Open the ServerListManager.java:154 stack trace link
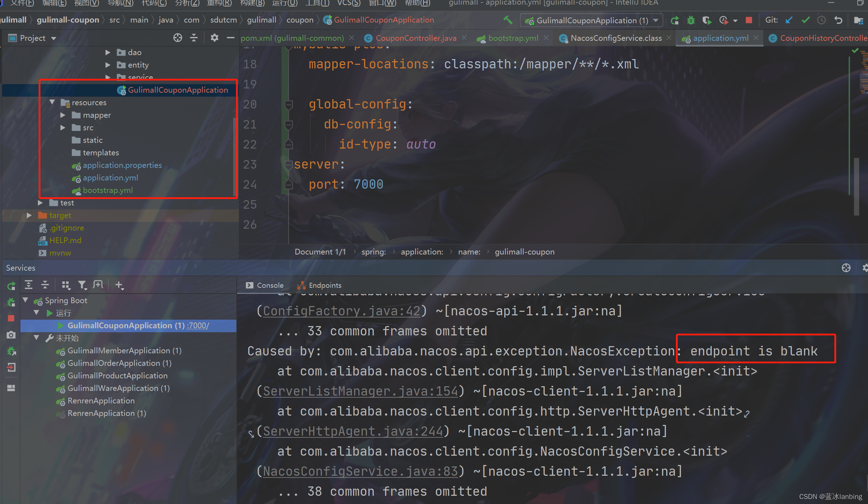This screenshot has height=504, width=868. point(361,391)
